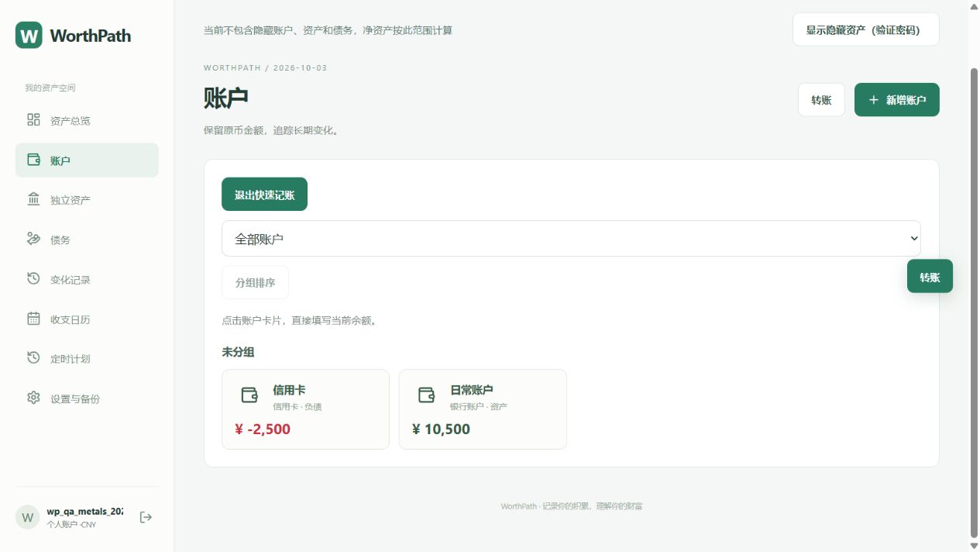
Task: Click the 信用卡 · 负债 subtitle
Action: [x=297, y=406]
